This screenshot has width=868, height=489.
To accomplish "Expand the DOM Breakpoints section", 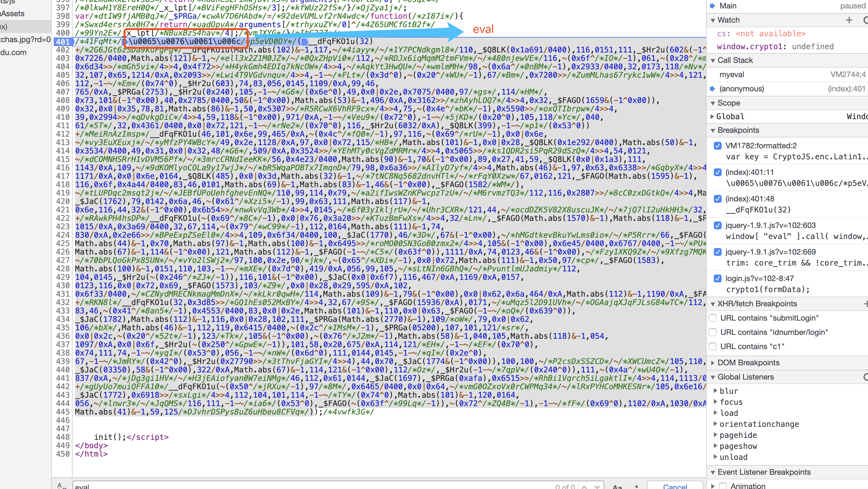I will [713, 363].
